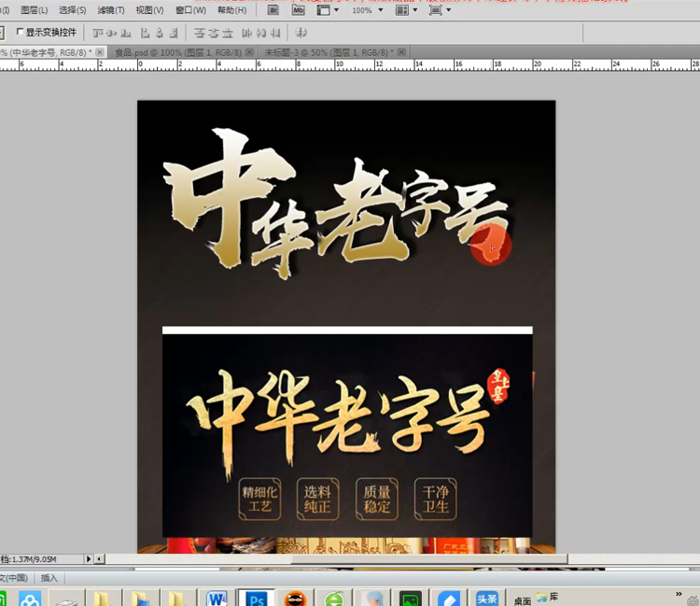Switch to the 未标题-3 document tab
This screenshot has height=606, width=700.
click(x=329, y=52)
